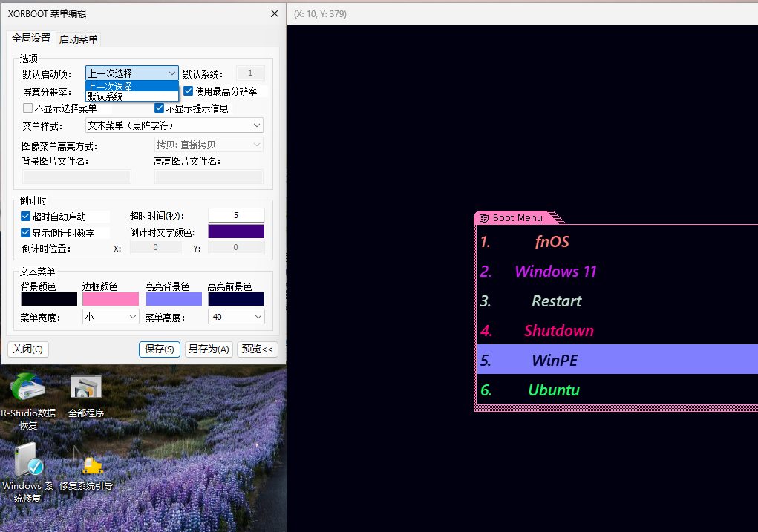Collapse the 默认启动项 dropdown
The image size is (758, 532).
coord(172,73)
